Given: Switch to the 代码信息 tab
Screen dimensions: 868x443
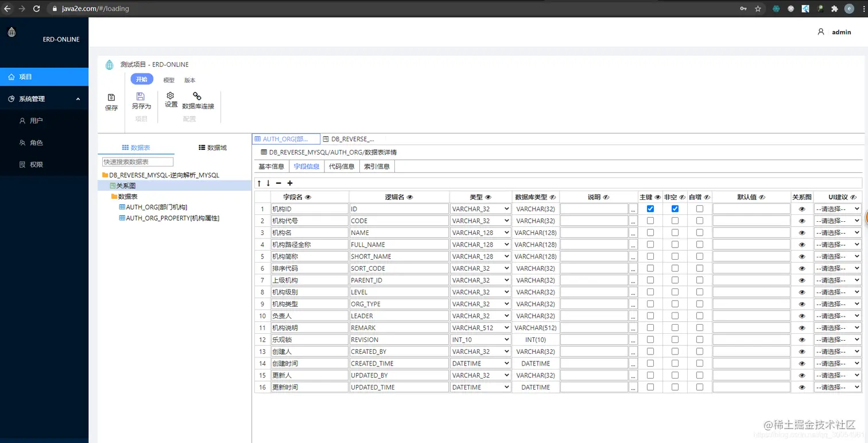Looking at the screenshot, I should point(342,167).
